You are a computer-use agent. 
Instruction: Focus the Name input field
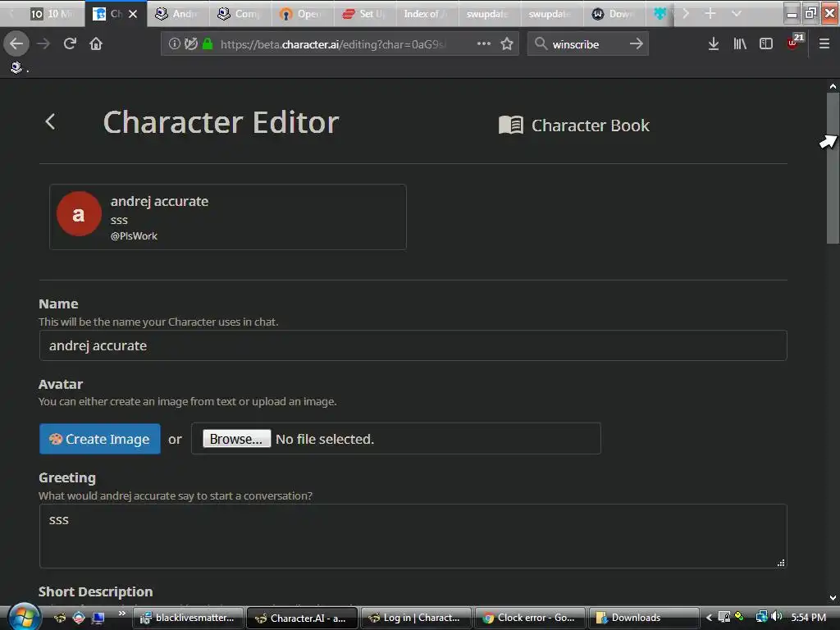point(413,345)
